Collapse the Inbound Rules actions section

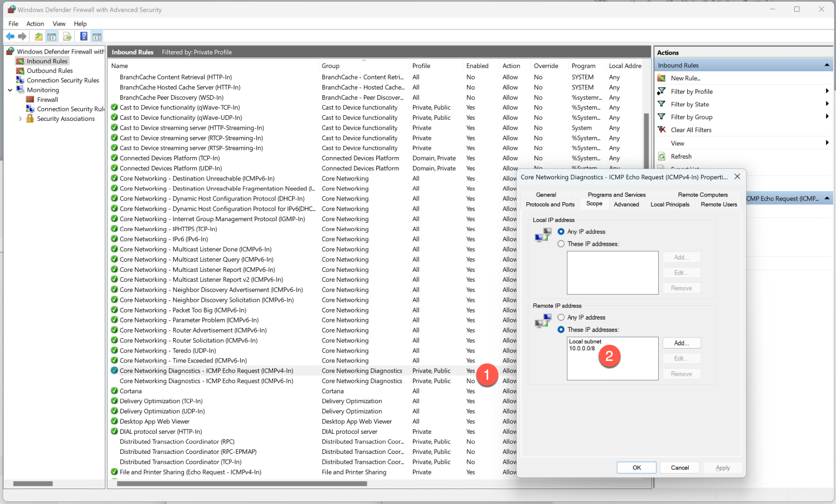825,65
